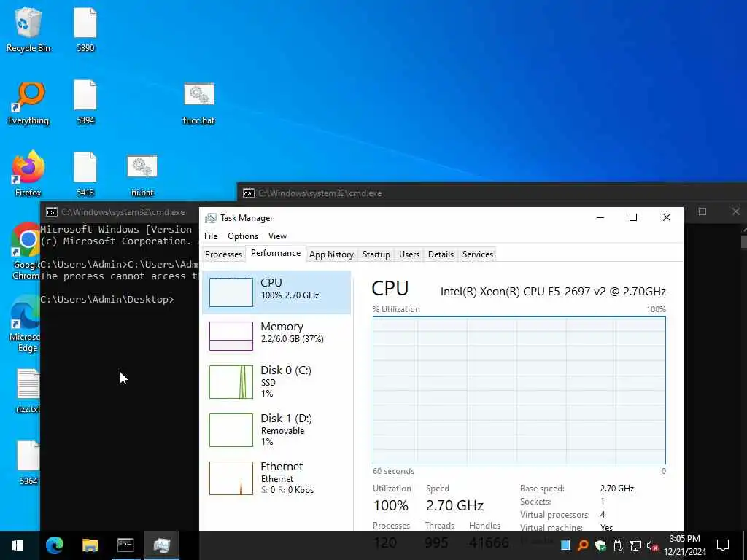This screenshot has width=747, height=560.
Task: Maximize the background cmd.exe window
Action: (703, 211)
